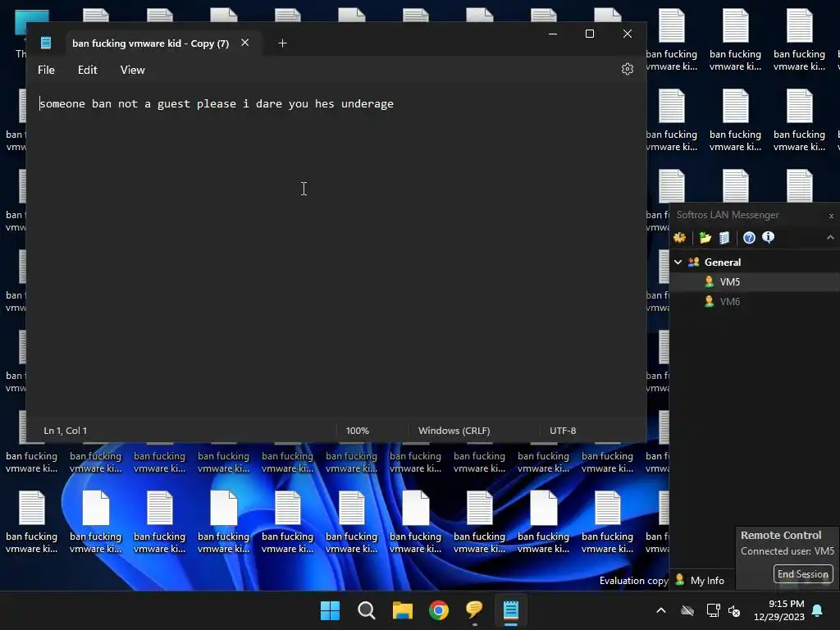Open the File menu in Notepad
This screenshot has height=630, width=840.
(x=46, y=71)
